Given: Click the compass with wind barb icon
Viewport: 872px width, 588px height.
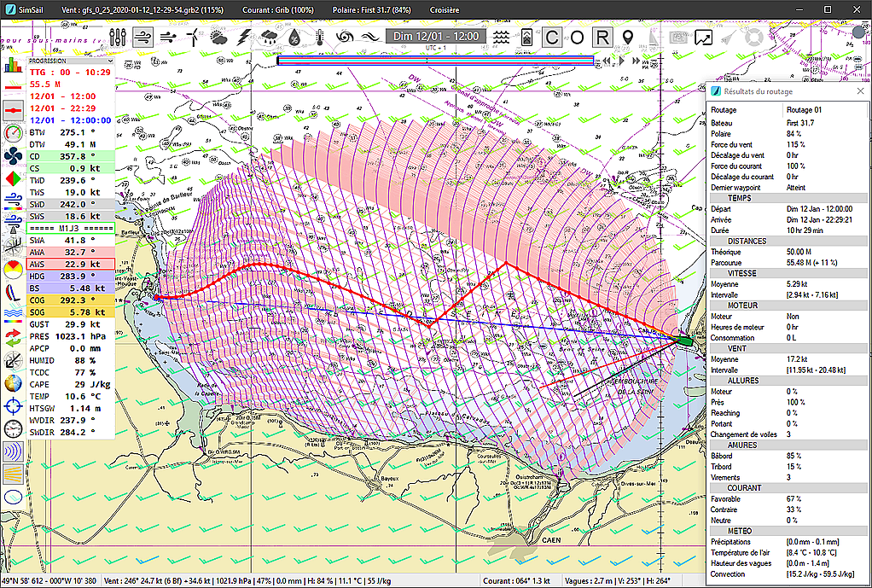Looking at the screenshot, I should pos(13,247).
